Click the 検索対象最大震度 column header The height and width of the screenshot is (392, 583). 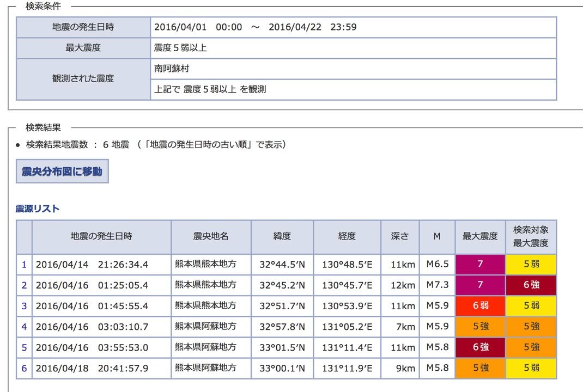[531, 236]
